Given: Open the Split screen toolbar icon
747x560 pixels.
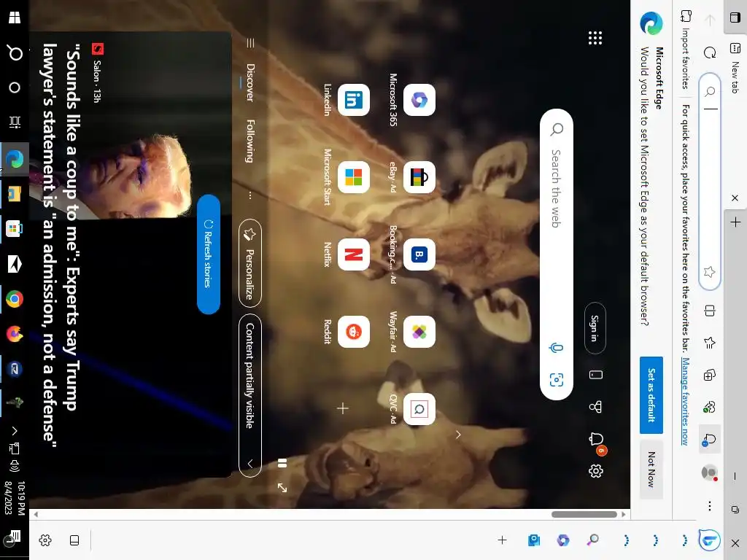Looking at the screenshot, I should click(x=709, y=311).
